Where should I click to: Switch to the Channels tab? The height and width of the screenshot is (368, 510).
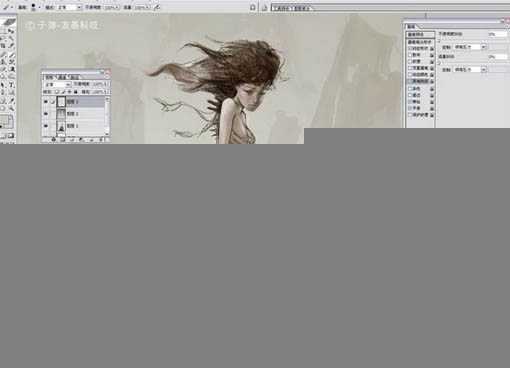pyautogui.click(x=61, y=77)
